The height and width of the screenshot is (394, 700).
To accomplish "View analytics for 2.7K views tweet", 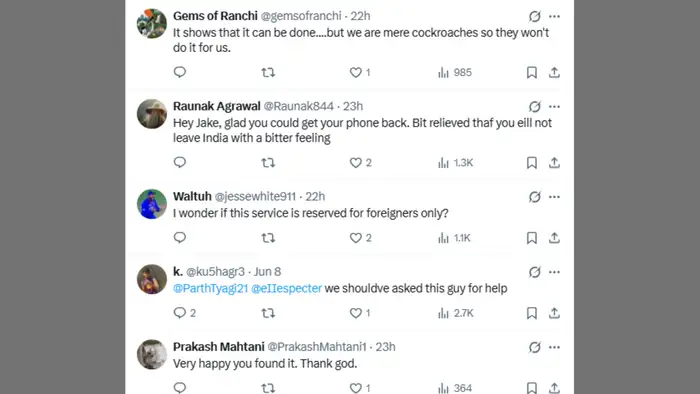I will 455,313.
